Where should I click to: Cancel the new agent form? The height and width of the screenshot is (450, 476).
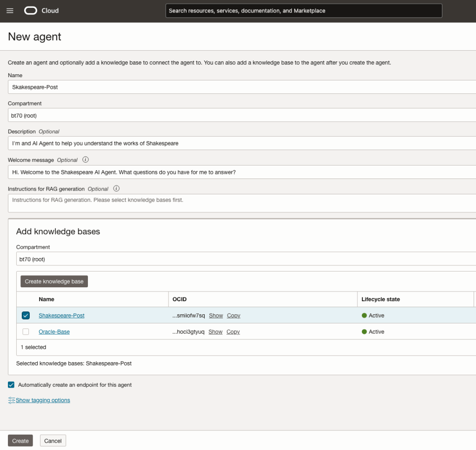click(x=53, y=441)
